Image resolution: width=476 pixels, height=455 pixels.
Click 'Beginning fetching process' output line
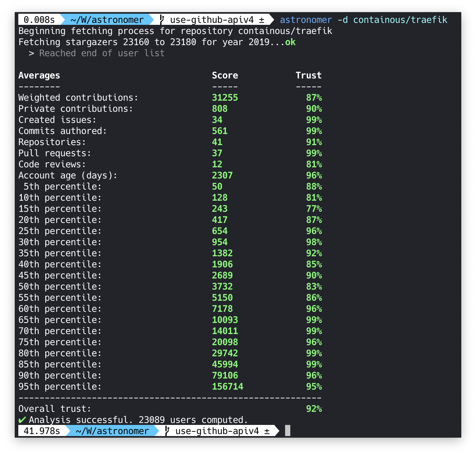point(175,31)
